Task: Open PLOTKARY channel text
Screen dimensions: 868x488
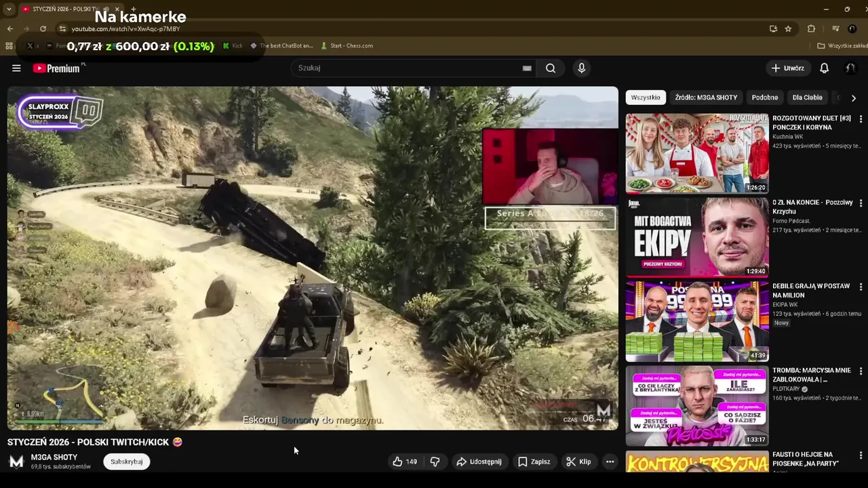Action: (786, 389)
